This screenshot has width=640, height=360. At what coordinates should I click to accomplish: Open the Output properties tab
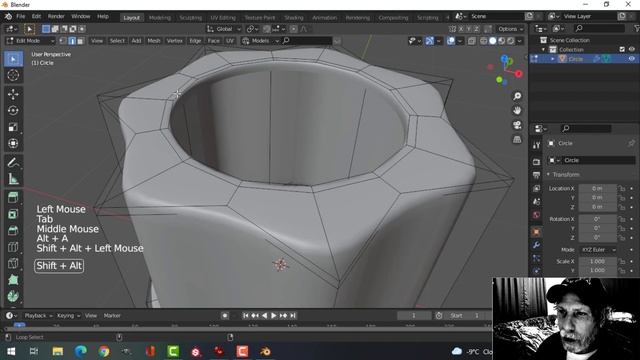[536, 175]
